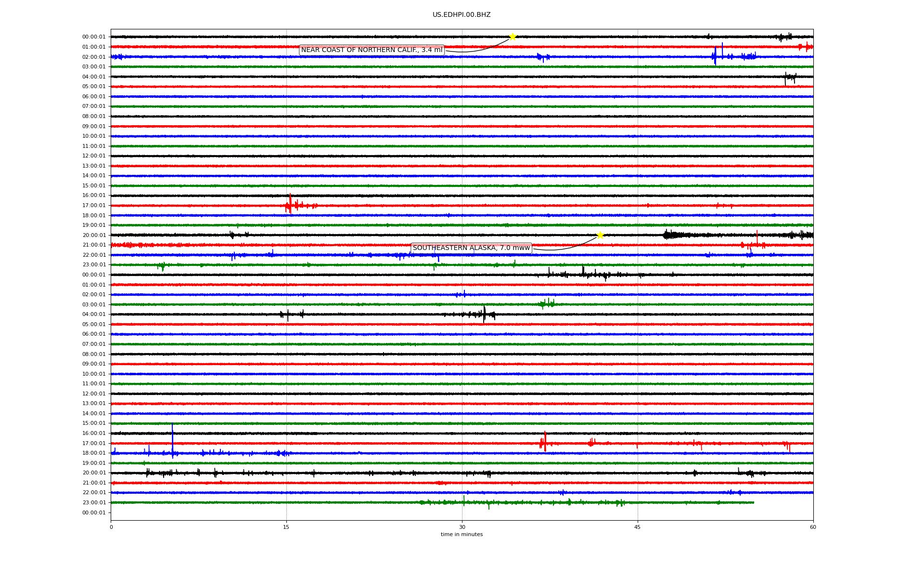Click the first 04:00:01 time label at left
Image resolution: width=924 pixels, height=578 pixels.
[94, 77]
